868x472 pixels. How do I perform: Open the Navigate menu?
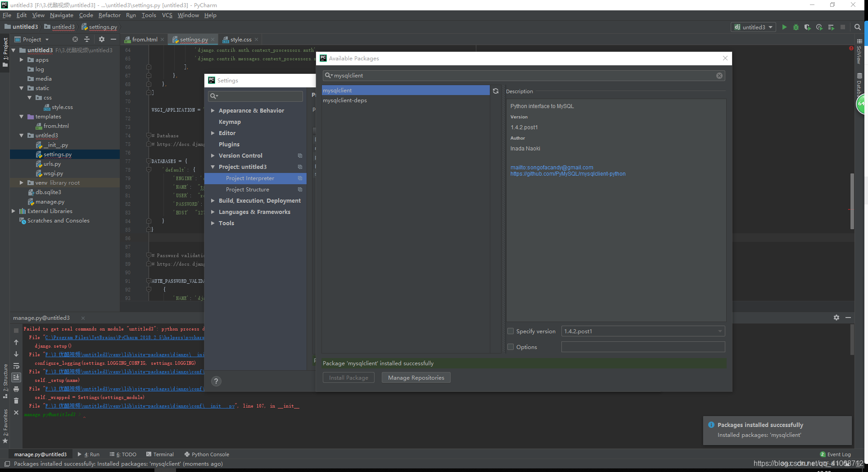61,15
